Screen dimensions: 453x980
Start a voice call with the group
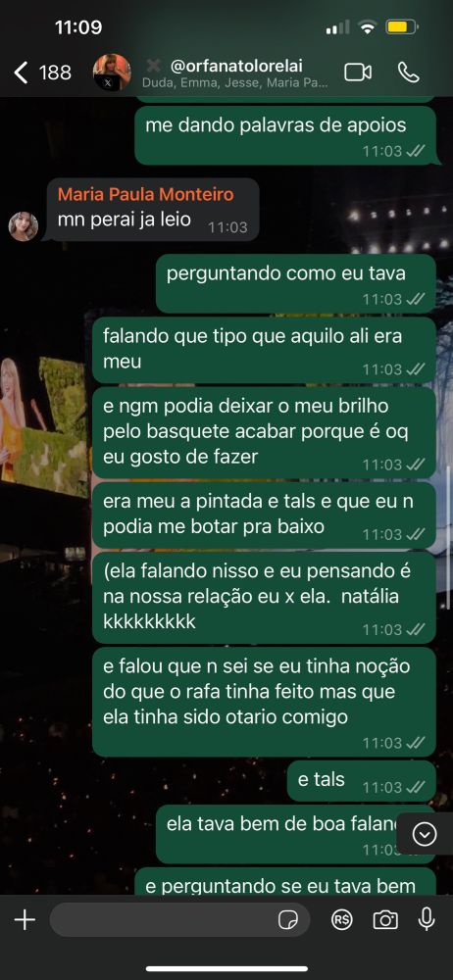409,73
